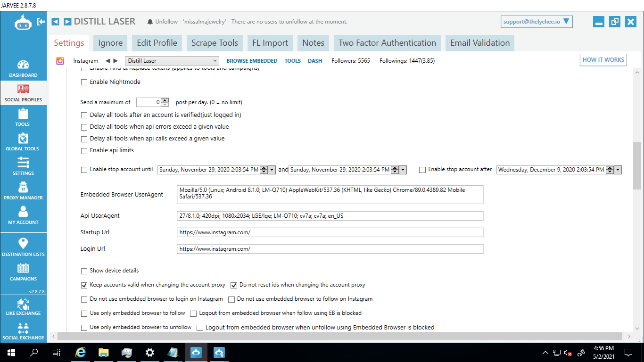Uncheck Keep accounts valid when changing proxy
644x362 pixels.
pos(84,285)
